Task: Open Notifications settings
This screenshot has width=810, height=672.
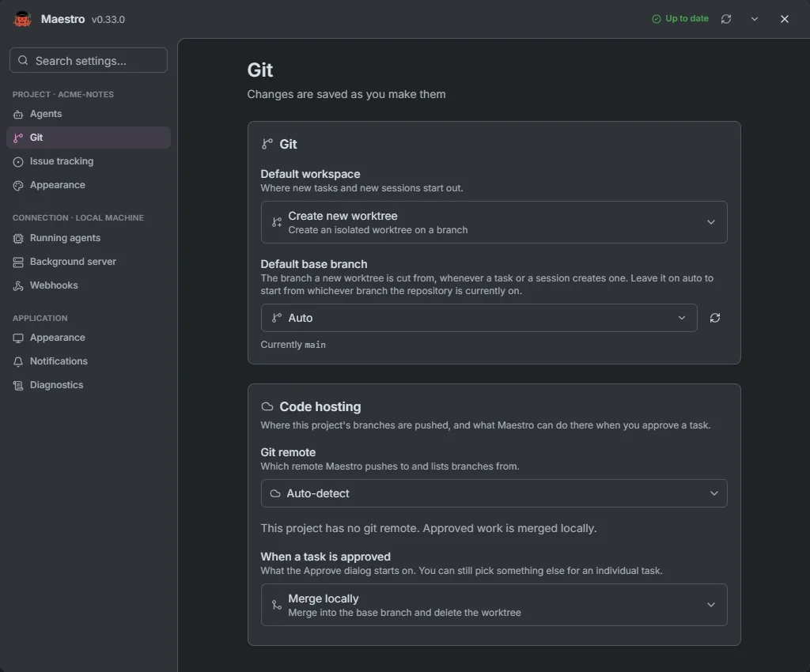Action: pyautogui.click(x=89, y=361)
